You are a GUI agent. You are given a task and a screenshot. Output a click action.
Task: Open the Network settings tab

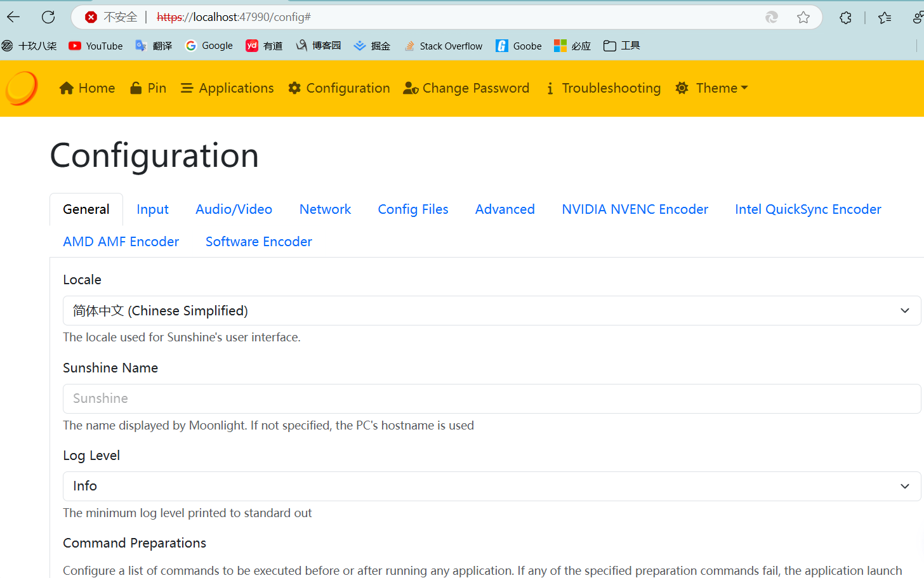(x=325, y=209)
